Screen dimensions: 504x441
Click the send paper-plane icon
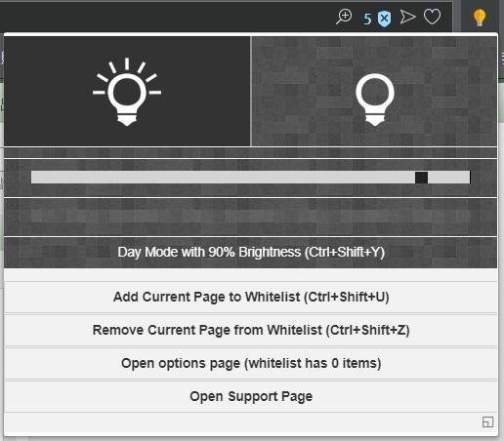407,17
